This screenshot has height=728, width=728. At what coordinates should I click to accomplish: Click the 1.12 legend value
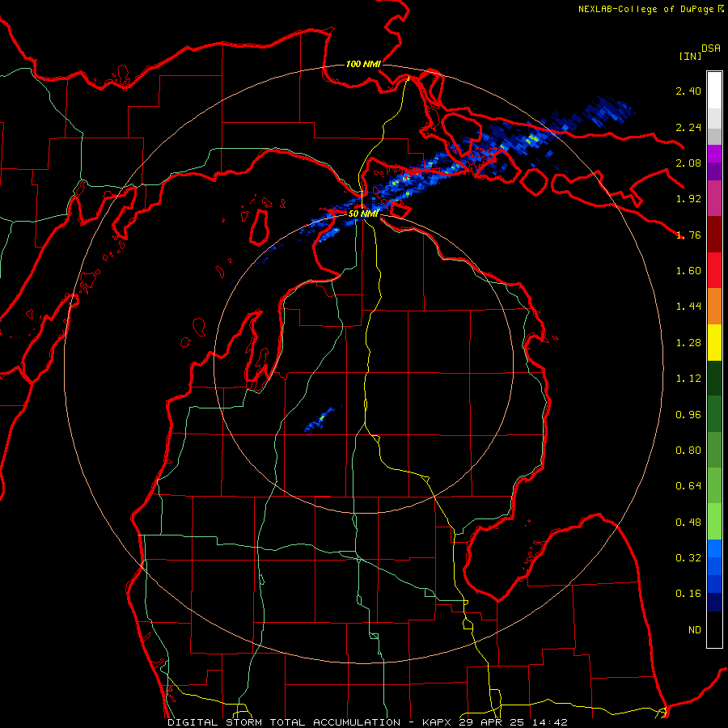tap(688, 379)
